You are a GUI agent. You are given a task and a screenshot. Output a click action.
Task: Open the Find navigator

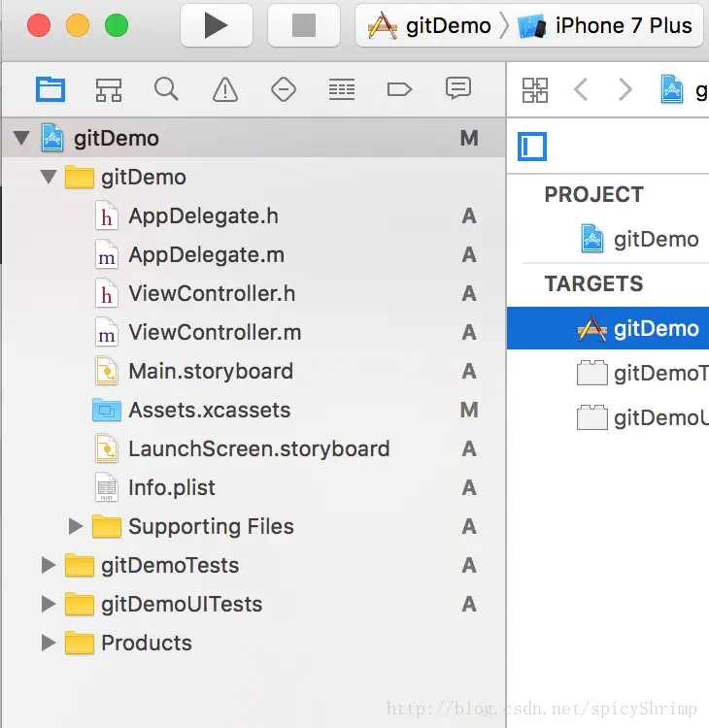coord(166,89)
